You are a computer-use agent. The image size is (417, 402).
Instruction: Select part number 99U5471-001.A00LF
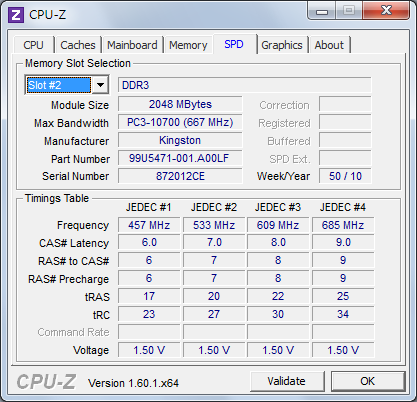[x=180, y=158]
